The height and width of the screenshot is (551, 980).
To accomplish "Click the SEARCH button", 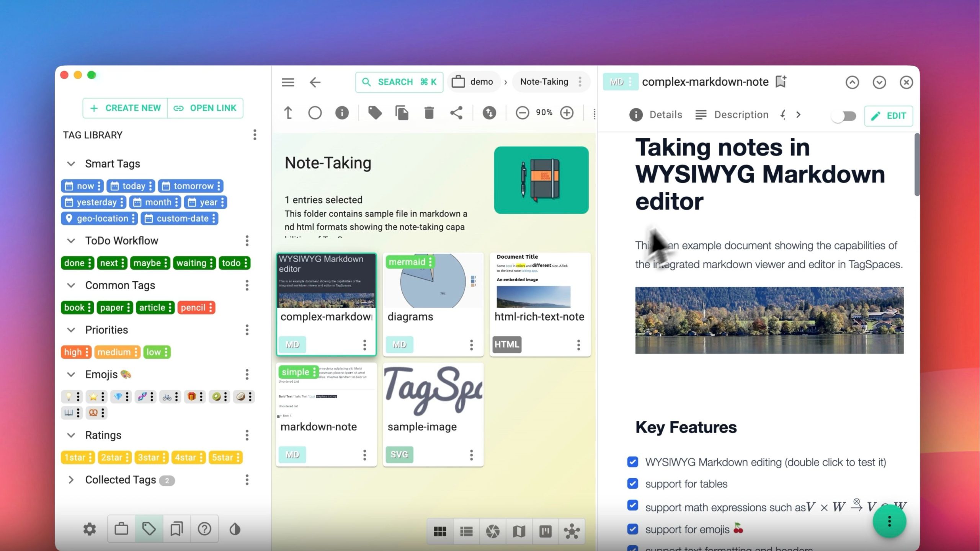I will pos(399,82).
